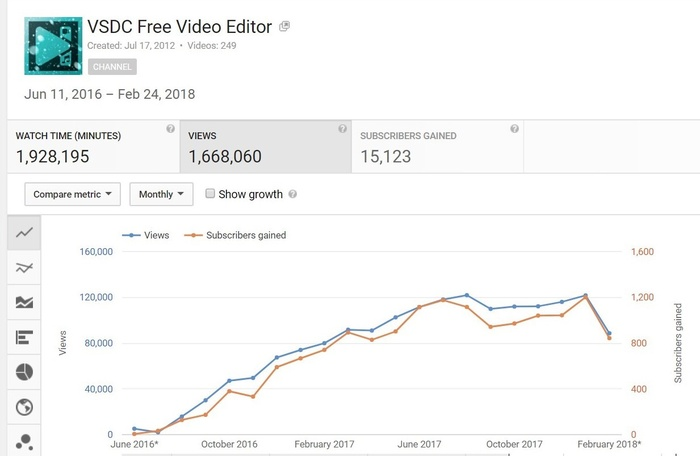Viewport: 700px width, 456px height.
Task: Toggle the Views legend entry
Action: coord(146,235)
